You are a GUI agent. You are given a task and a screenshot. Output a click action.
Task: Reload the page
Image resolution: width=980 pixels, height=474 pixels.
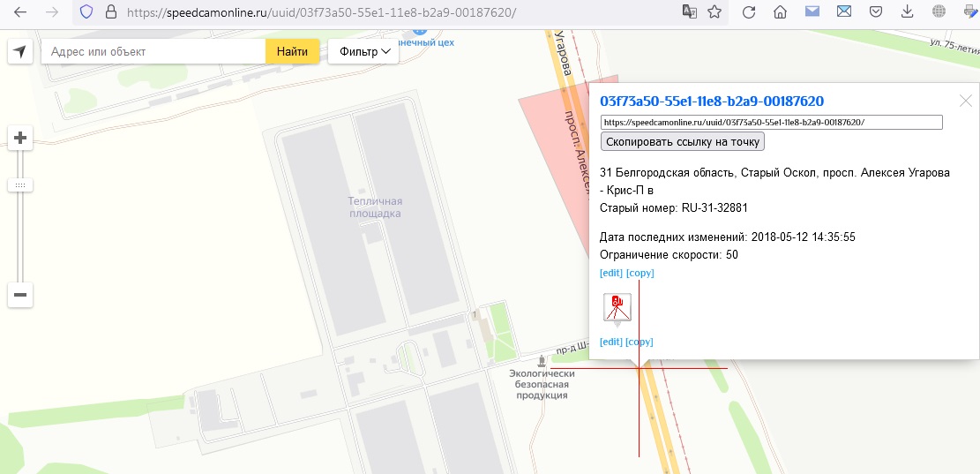[x=749, y=12]
